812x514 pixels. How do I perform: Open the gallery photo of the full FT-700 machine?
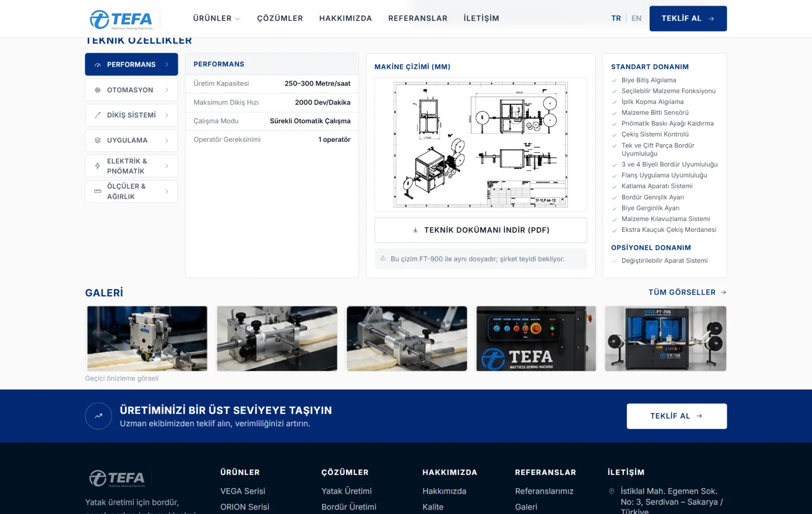(666, 338)
